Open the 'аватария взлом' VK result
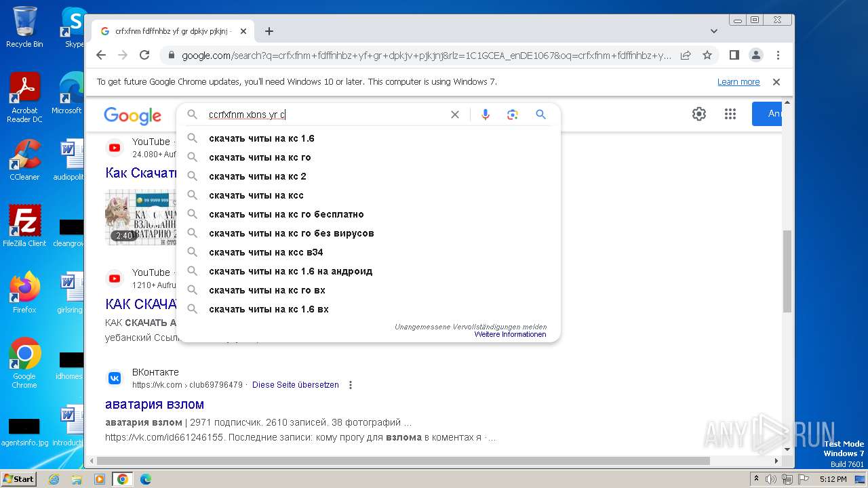868x488 pixels. click(155, 405)
